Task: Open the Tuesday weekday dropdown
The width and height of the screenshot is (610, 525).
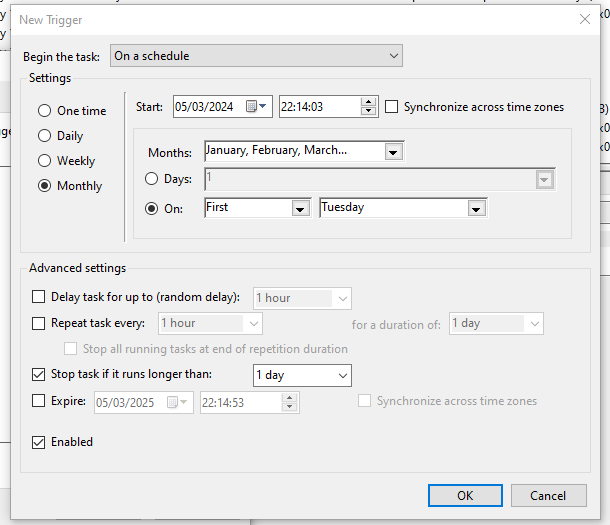Action: [476, 208]
